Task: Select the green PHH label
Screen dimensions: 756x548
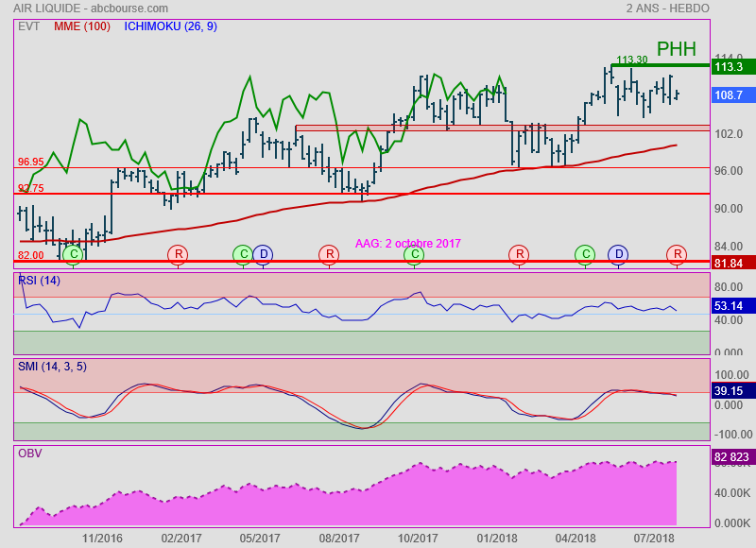Action: click(677, 49)
